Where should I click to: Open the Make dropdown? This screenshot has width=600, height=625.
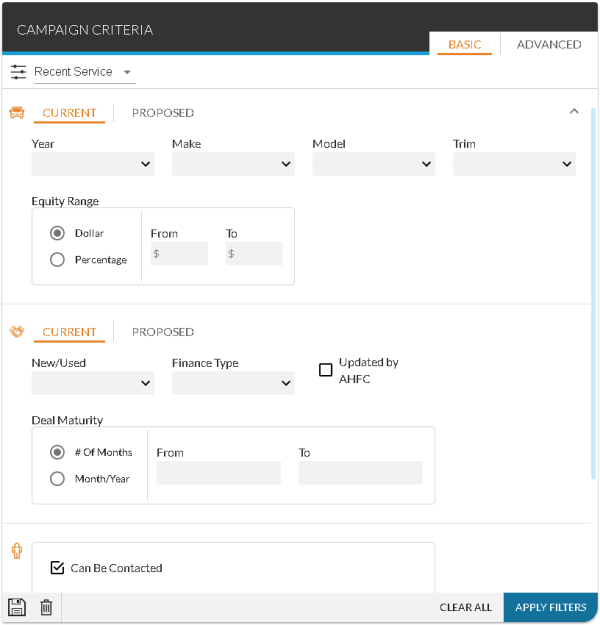pyautogui.click(x=232, y=164)
